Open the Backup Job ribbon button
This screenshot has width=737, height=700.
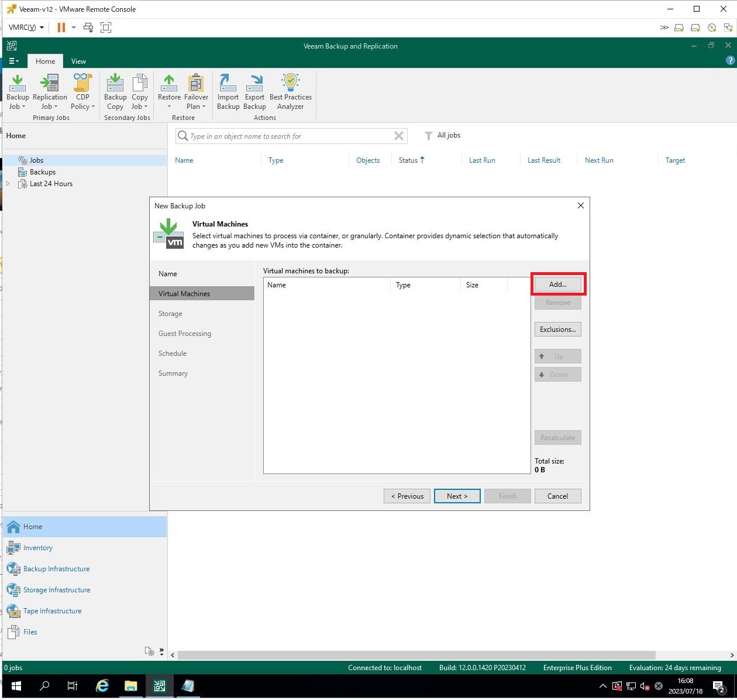pos(18,92)
